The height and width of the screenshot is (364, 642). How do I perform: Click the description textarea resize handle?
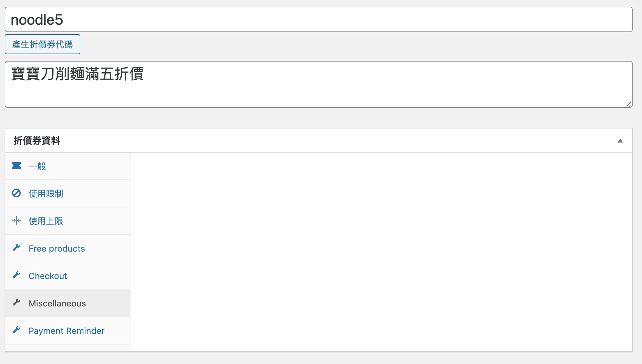pyautogui.click(x=629, y=104)
